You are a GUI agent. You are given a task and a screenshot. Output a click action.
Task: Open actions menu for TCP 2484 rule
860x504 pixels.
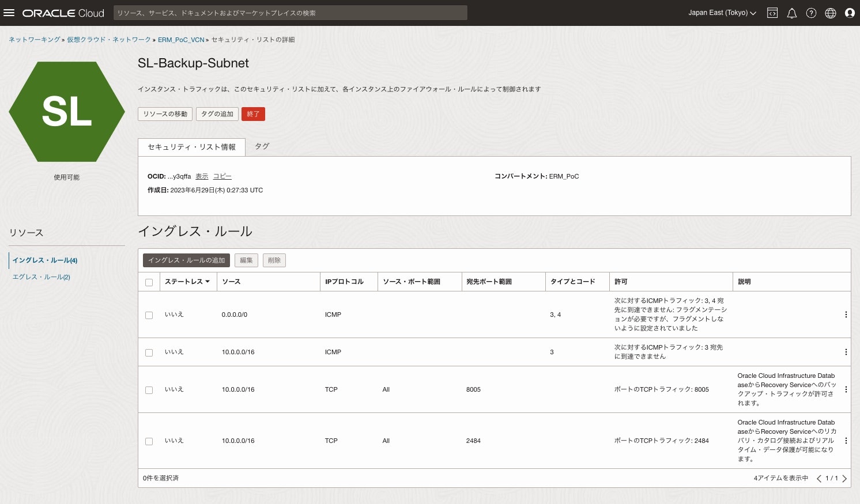click(846, 441)
